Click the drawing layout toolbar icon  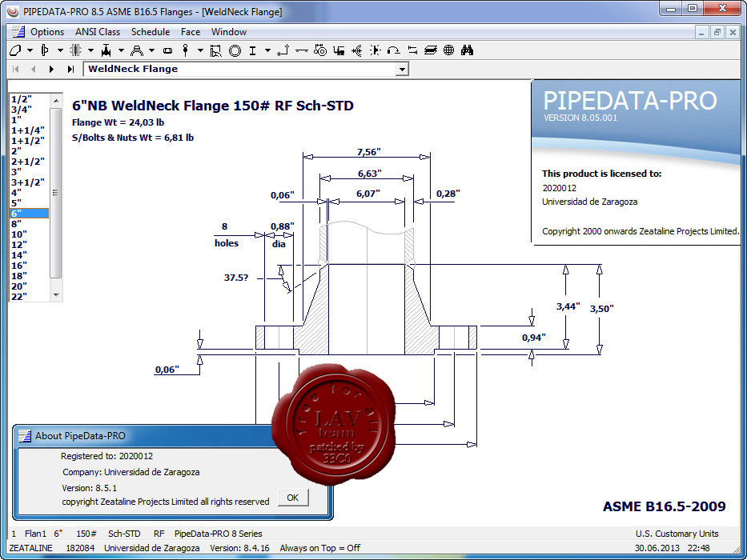click(216, 50)
